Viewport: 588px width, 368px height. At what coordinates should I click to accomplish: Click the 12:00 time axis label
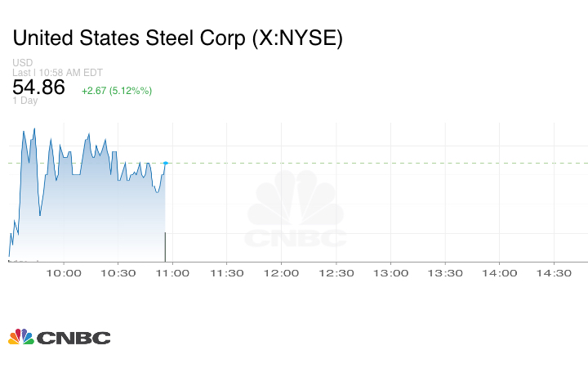[x=281, y=273]
